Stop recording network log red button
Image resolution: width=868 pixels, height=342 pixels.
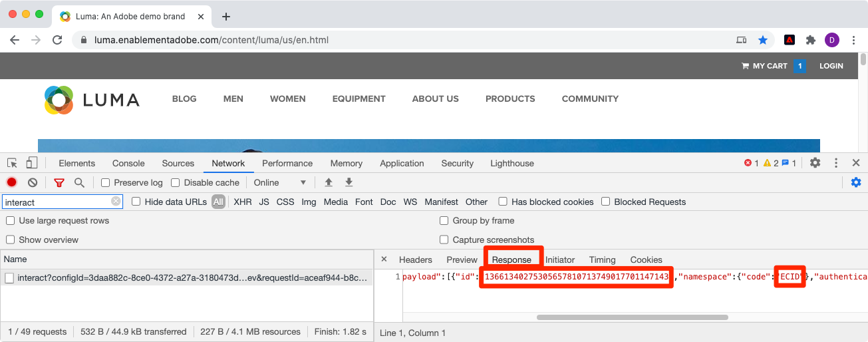coord(12,182)
